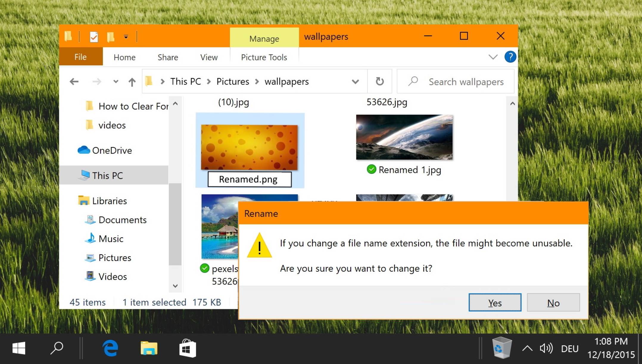642x364 pixels.
Task: Click the taskbar Search icon
Action: point(57,348)
